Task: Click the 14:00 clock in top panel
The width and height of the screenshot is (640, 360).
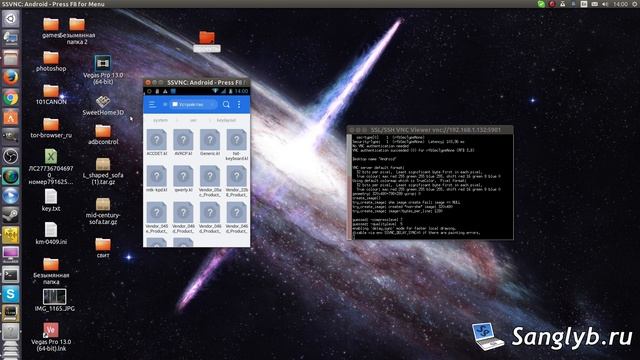Action: [620, 4]
